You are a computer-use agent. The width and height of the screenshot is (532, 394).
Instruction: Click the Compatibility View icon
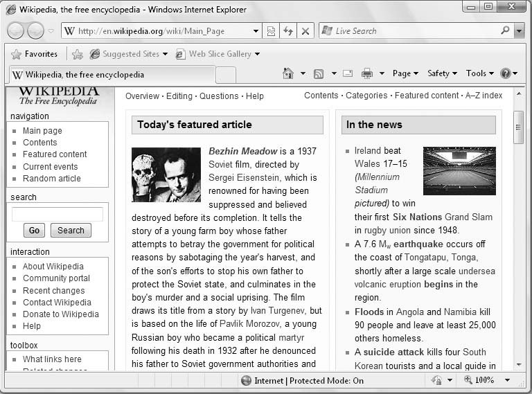pos(271,31)
